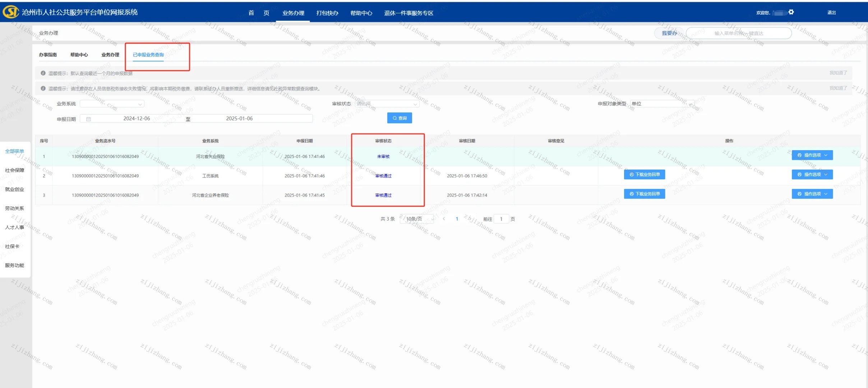This screenshot has width=868, height=388.
Task: Open 劳动关系 in left sidebar
Action: (14, 208)
